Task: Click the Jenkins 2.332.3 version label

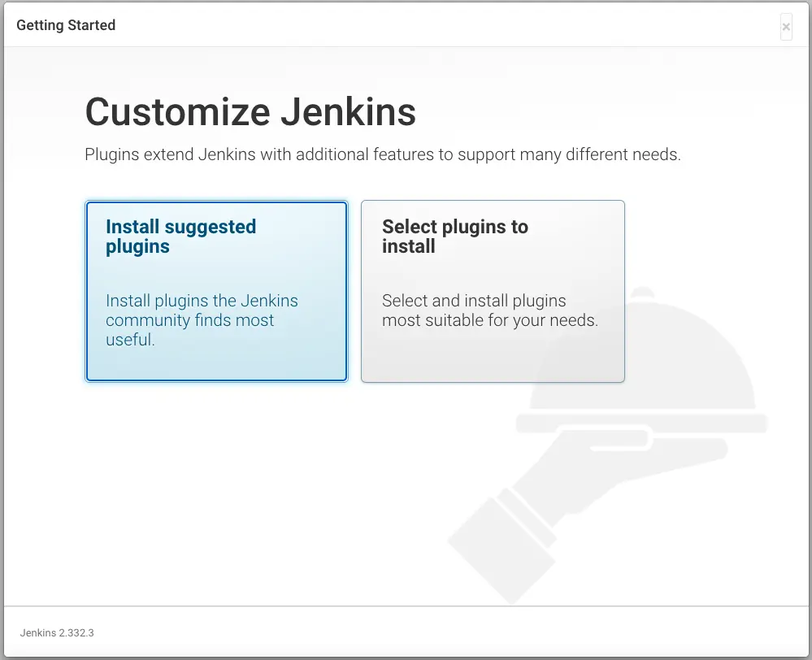Action: [57, 632]
